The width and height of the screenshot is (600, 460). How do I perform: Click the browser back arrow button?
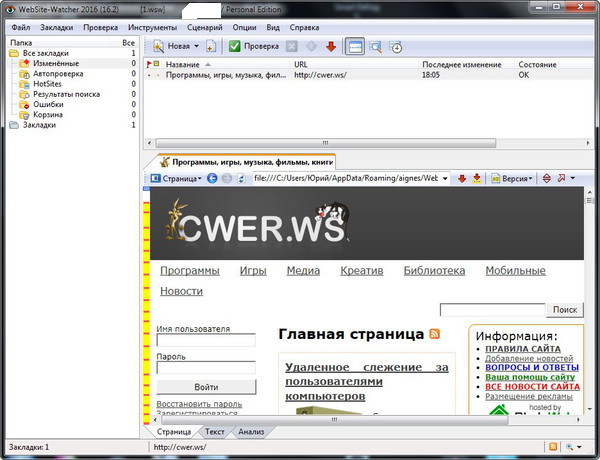pyautogui.click(x=212, y=178)
